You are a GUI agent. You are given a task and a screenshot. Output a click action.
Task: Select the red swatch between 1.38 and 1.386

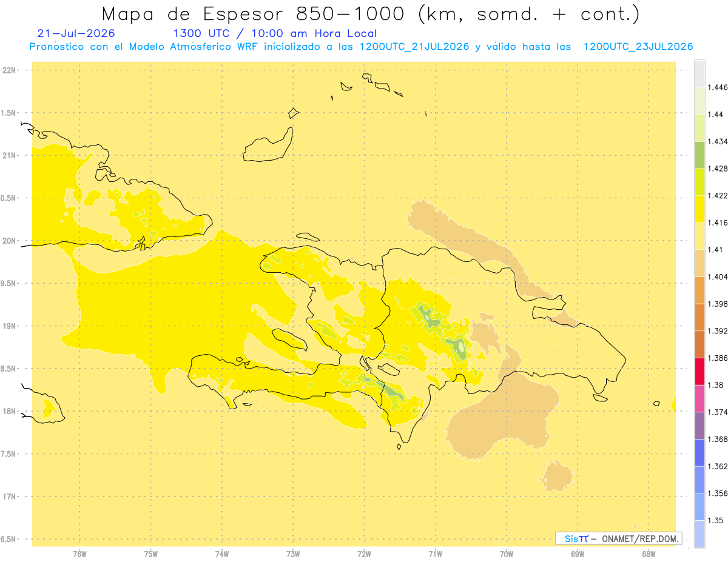(x=699, y=371)
